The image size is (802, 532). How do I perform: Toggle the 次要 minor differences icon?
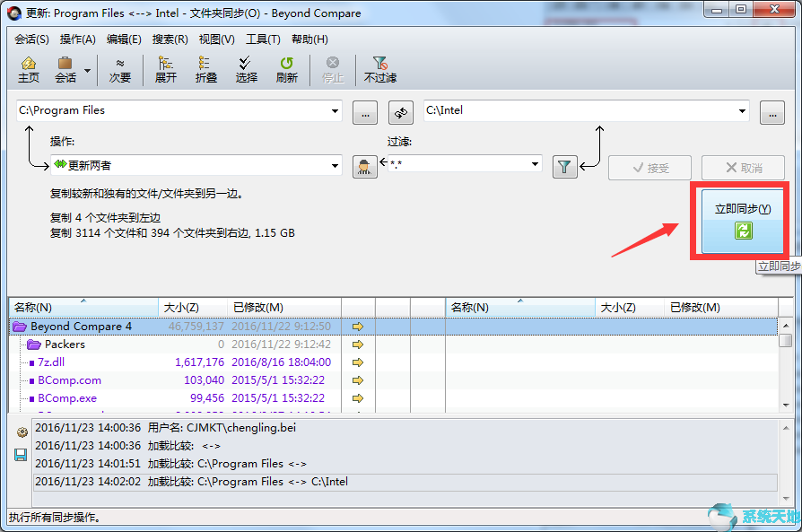pos(119,70)
